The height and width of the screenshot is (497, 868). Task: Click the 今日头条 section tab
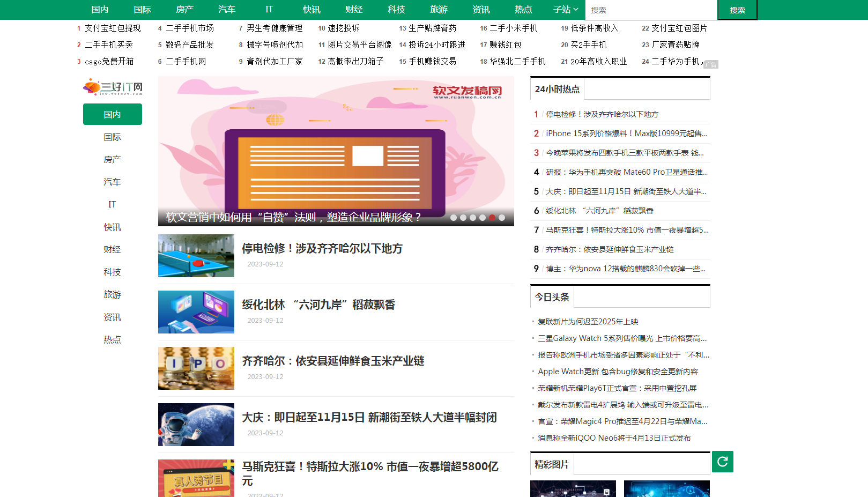[x=552, y=297]
